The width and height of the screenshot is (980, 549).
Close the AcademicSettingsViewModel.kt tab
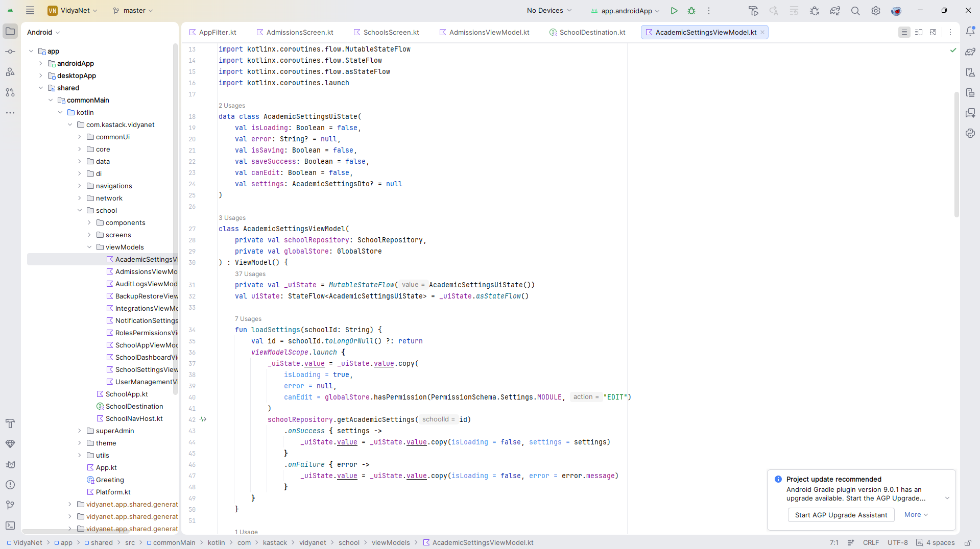click(x=762, y=32)
